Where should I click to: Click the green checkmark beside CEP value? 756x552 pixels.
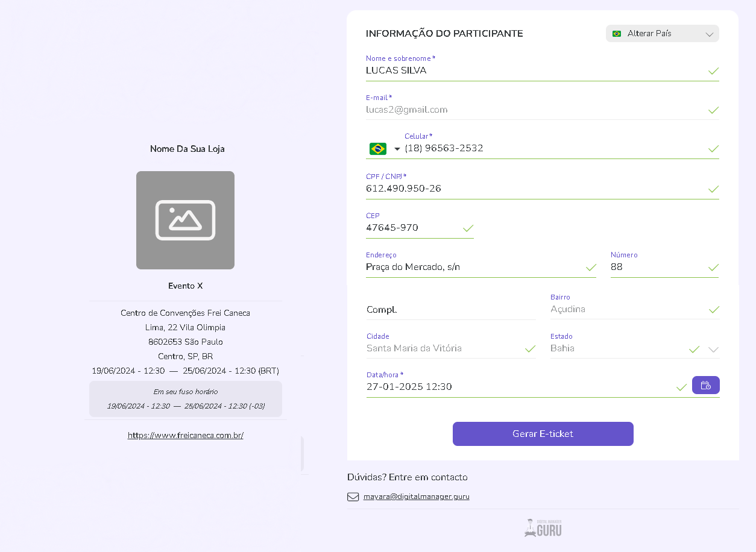(x=468, y=228)
